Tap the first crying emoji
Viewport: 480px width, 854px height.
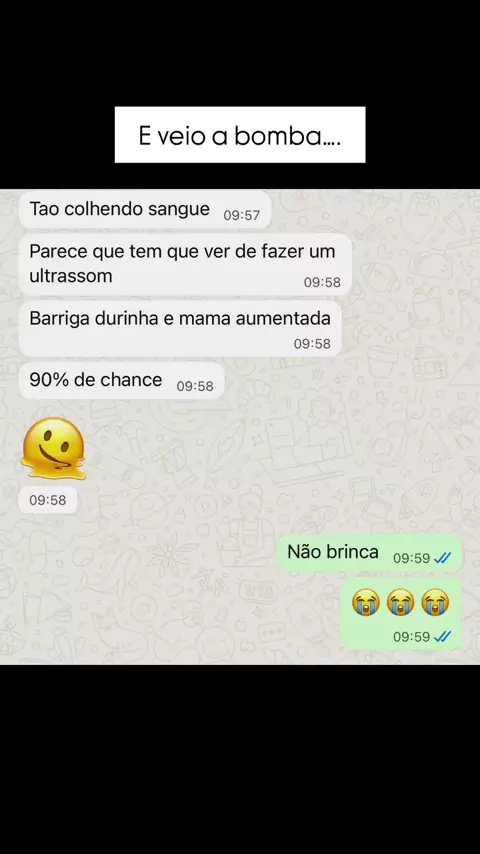tap(366, 602)
